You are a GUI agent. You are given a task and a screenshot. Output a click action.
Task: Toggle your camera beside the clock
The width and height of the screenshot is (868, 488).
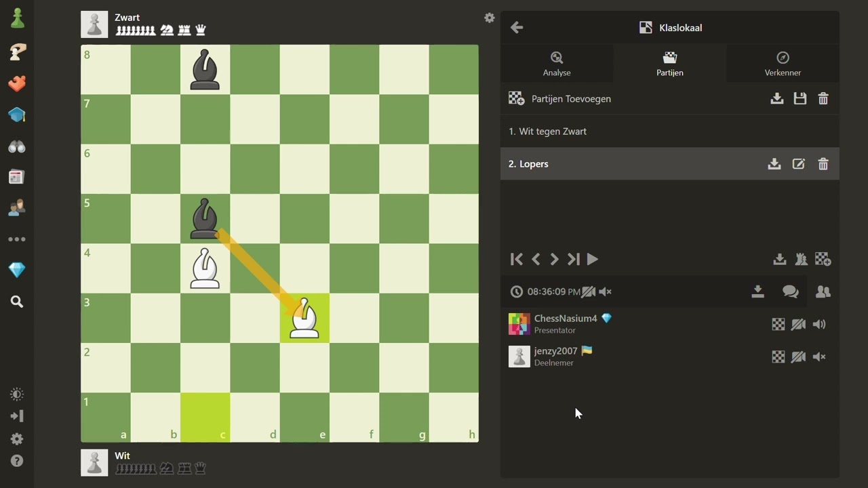[x=589, y=292]
